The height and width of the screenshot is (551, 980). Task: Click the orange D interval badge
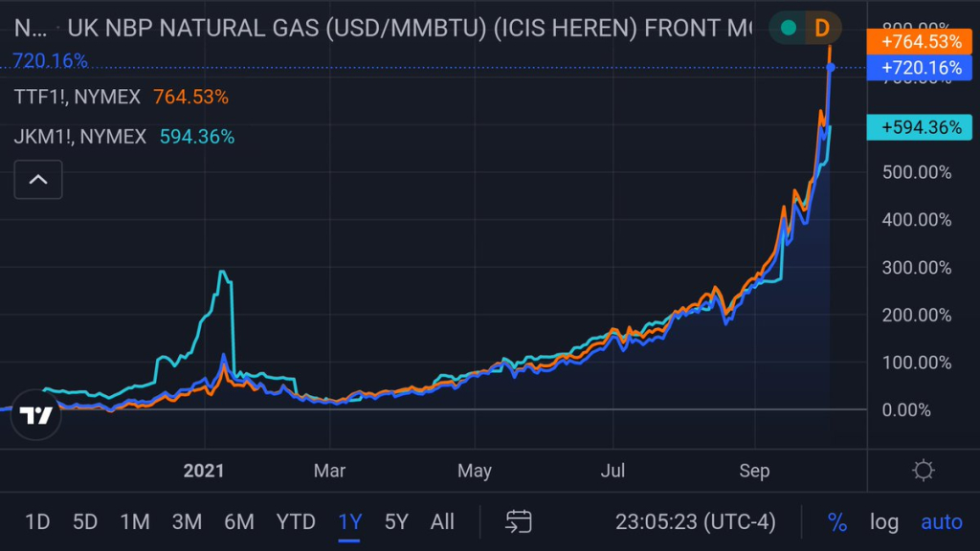(x=821, y=28)
